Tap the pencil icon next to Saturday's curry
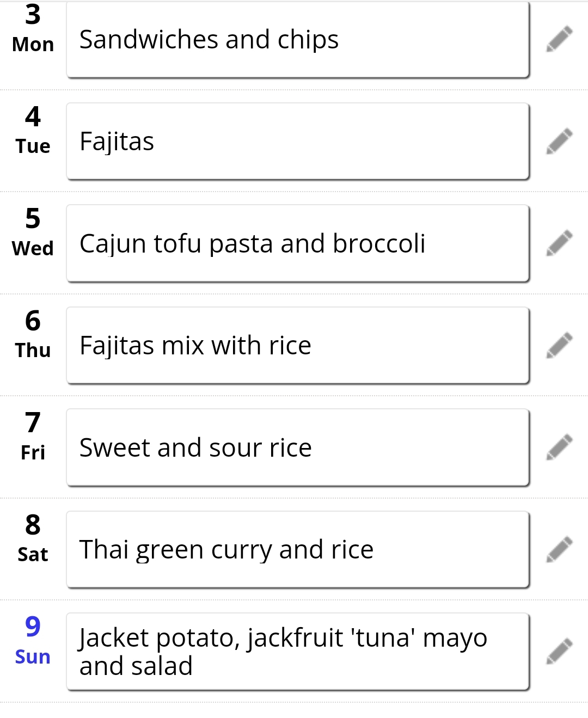588x718 pixels. click(x=559, y=550)
